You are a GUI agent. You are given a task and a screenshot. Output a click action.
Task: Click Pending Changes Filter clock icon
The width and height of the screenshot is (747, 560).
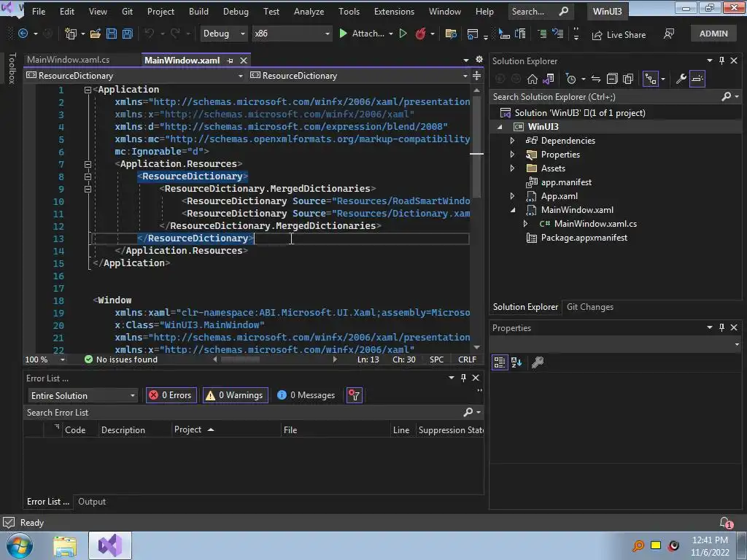(570, 79)
